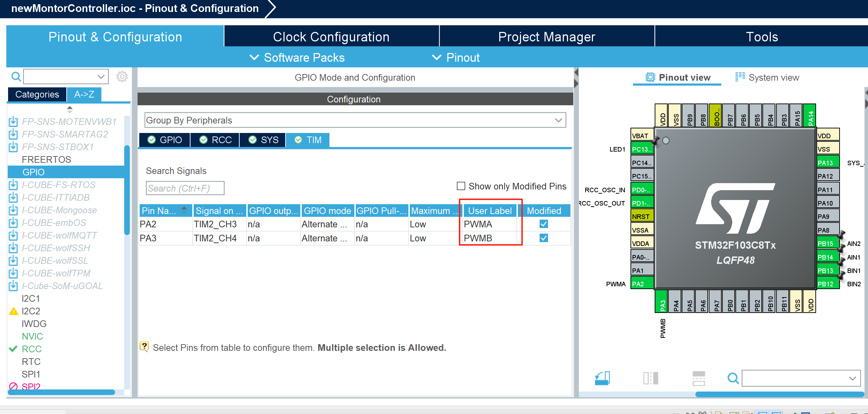Click the rotate chip counterclockwise icon
Screen dimensions: 868x414
pos(602,378)
